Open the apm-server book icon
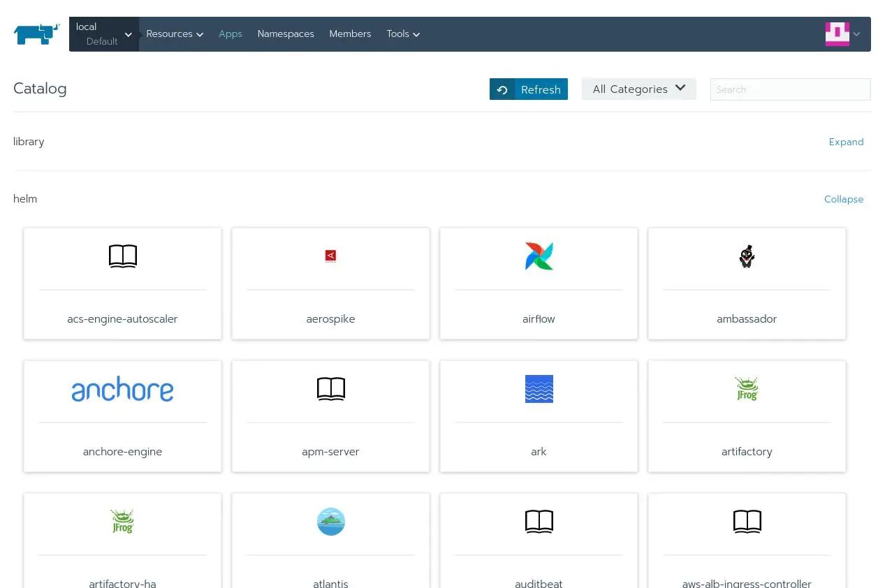The height and width of the screenshot is (588, 885). click(x=331, y=389)
